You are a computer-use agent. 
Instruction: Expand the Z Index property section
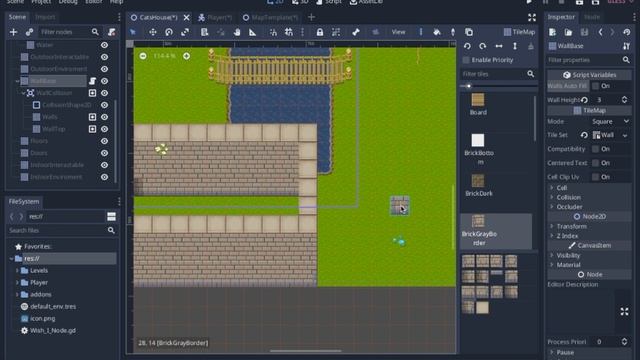(x=552, y=236)
